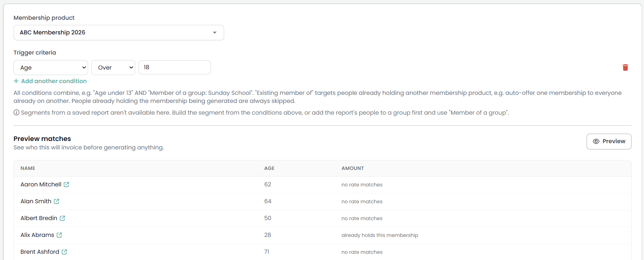644x260 pixels.
Task: Open Alan Smith's external link icon
Action: coord(56,201)
